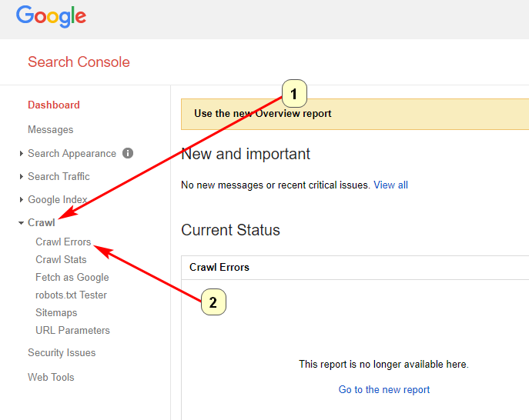
Task: Collapse the Crawl section arrow
Action: [21, 223]
